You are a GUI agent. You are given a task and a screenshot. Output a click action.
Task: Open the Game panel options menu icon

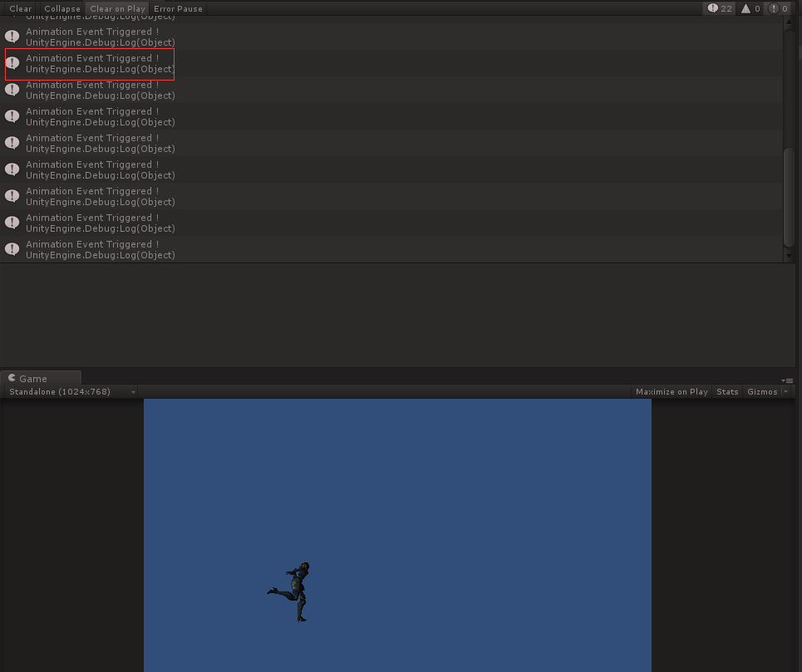(787, 380)
